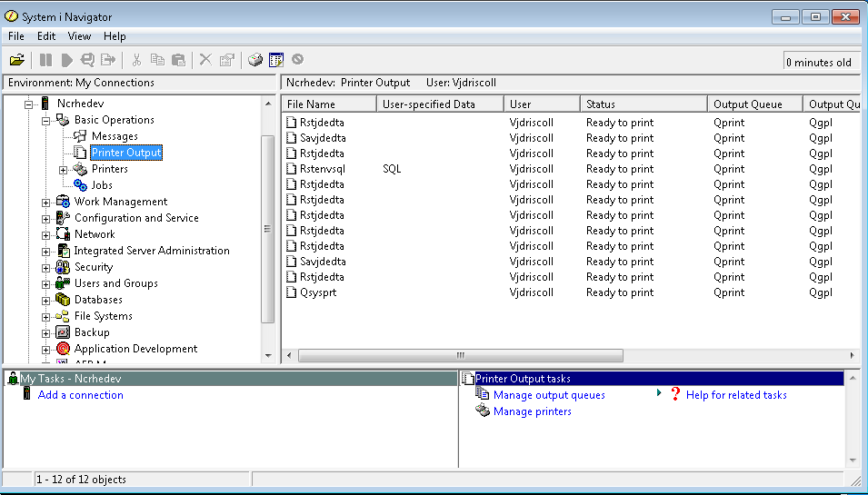Click the scissors cut icon in toolbar
This screenshot has height=495, width=868.
click(136, 60)
